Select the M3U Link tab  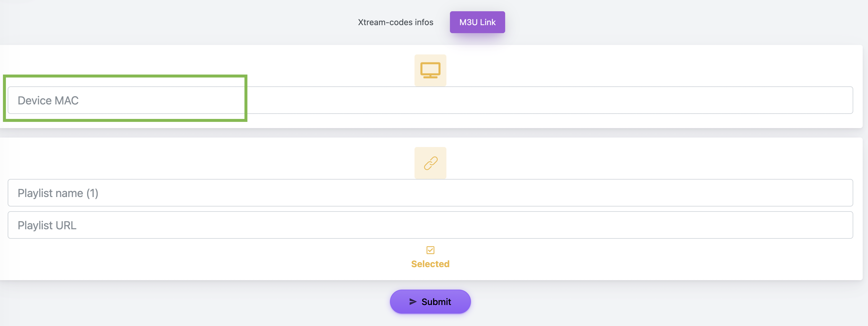tap(477, 22)
